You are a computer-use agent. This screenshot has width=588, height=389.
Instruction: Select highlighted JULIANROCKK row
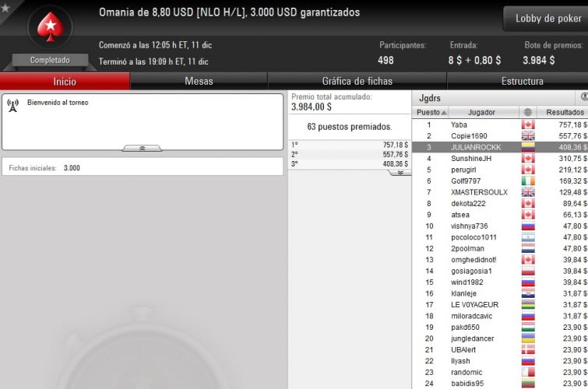pos(500,147)
